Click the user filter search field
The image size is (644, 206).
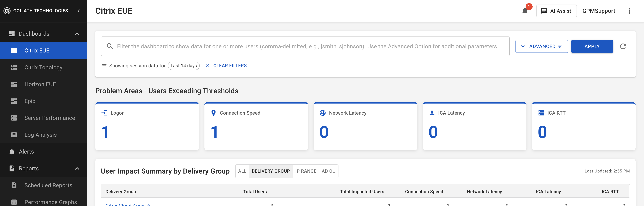pos(305,46)
